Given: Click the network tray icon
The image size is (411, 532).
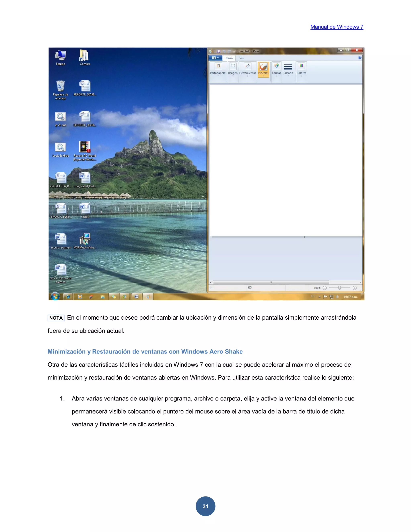Looking at the screenshot, I should pos(331,297).
